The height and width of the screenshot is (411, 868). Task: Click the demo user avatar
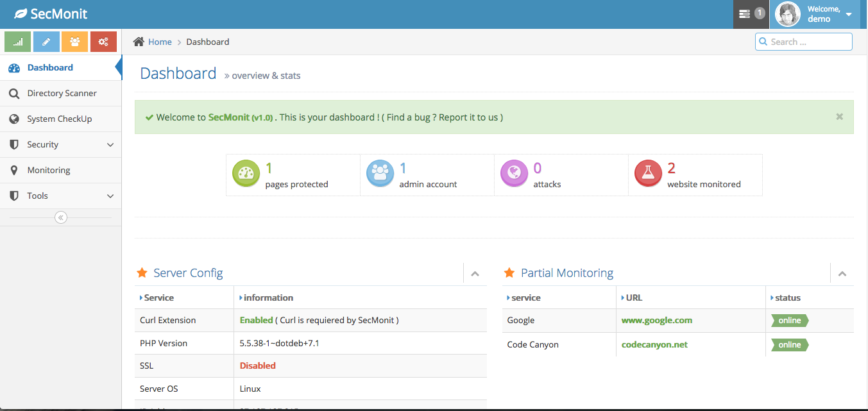[x=788, y=14]
